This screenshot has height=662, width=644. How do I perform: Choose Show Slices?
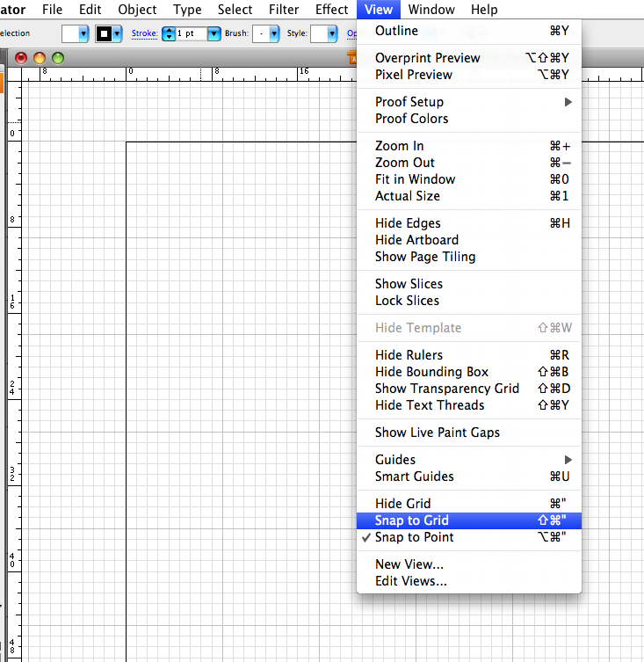coord(469,284)
